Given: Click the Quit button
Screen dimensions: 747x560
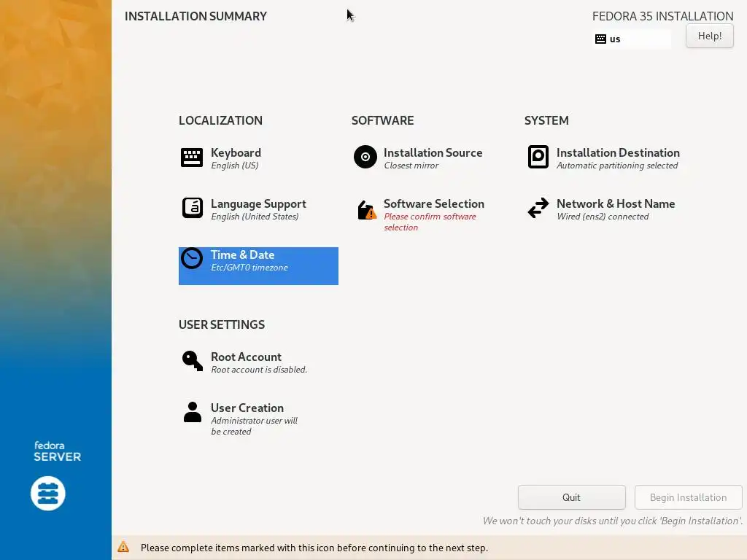Looking at the screenshot, I should coord(571,497).
